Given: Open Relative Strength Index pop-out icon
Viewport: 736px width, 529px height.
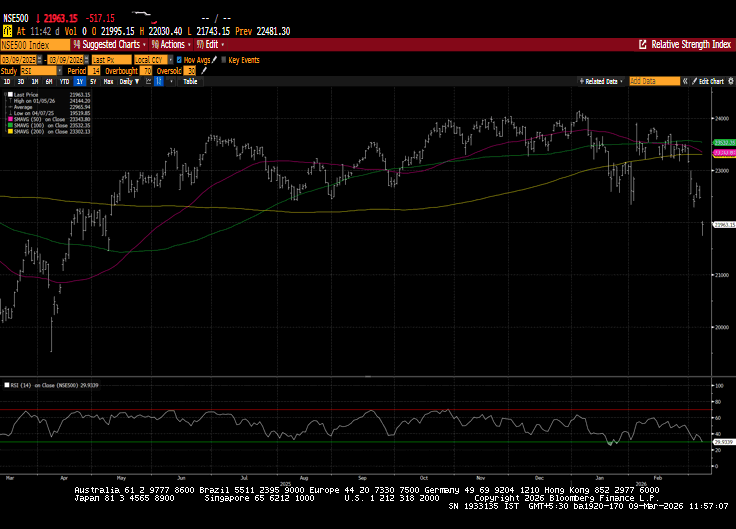Looking at the screenshot, I should (x=643, y=45).
